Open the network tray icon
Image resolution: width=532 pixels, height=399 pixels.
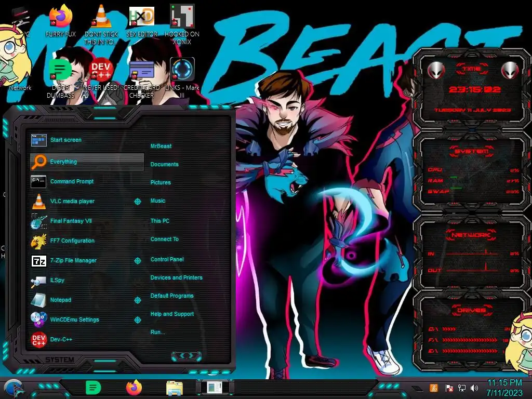tap(462, 388)
